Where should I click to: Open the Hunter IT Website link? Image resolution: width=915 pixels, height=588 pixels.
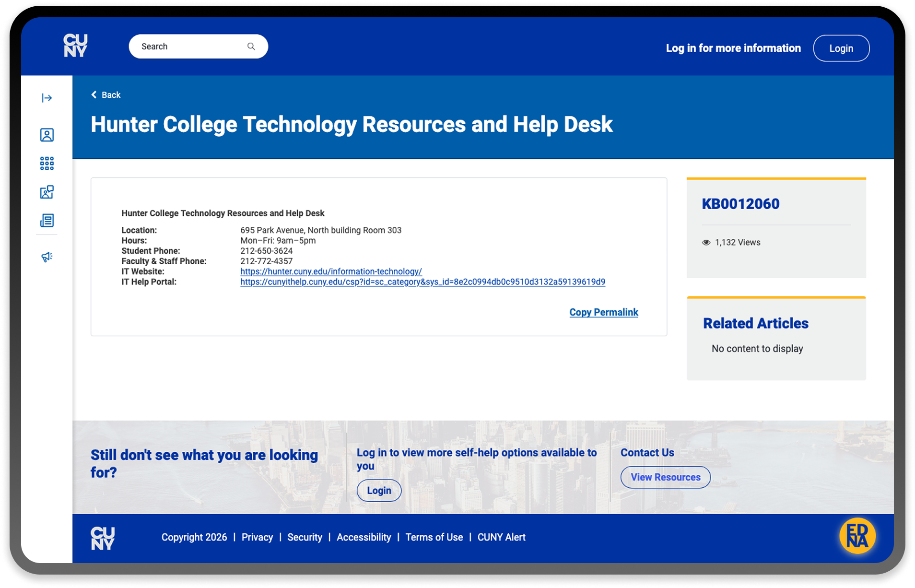coord(331,271)
